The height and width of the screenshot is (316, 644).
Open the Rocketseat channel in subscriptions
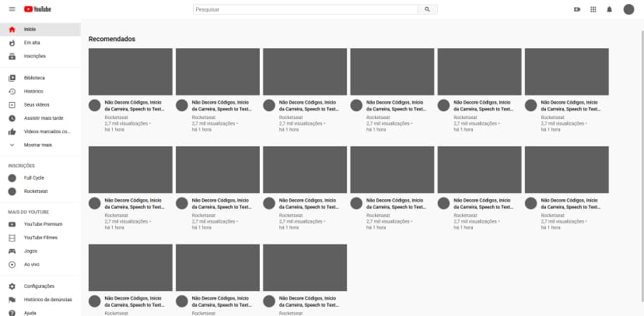[36, 191]
